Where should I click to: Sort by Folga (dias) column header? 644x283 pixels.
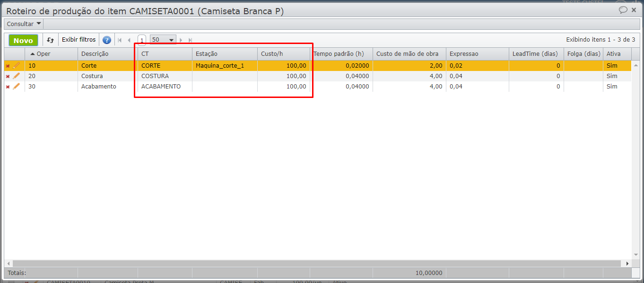583,53
